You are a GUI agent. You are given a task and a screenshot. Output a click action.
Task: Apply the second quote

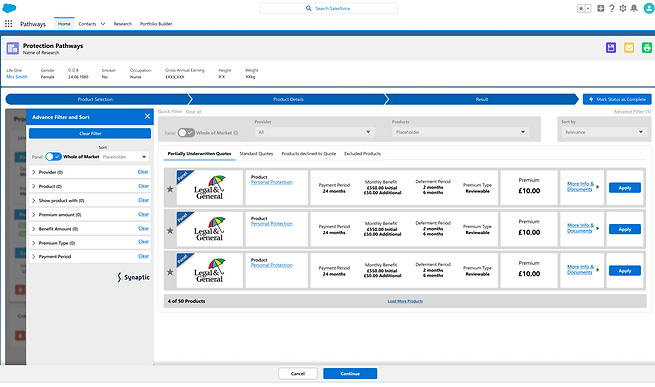[625, 229]
